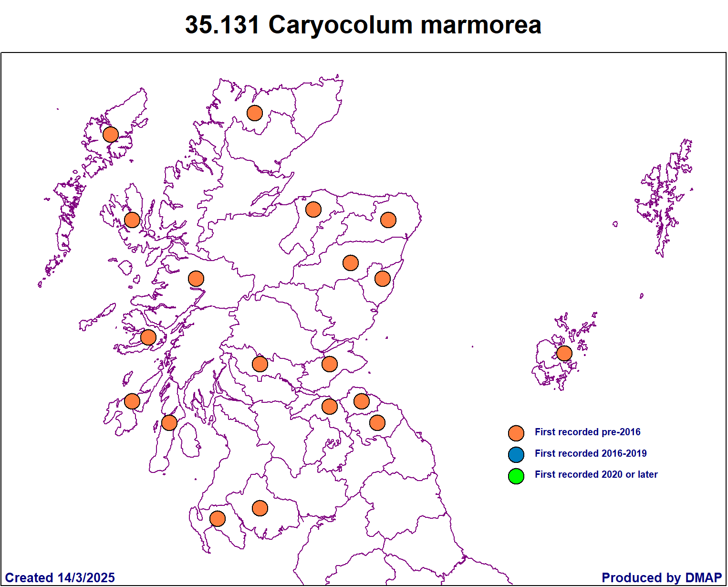Image resolution: width=728 pixels, height=587 pixels.
Task: Click the 'Produced by DMAP' credit
Action: click(x=662, y=577)
